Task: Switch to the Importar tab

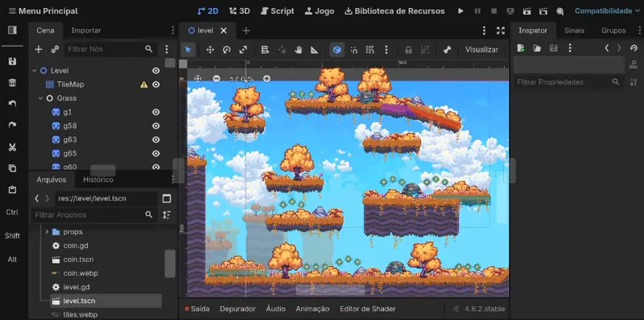Action: [x=86, y=31]
